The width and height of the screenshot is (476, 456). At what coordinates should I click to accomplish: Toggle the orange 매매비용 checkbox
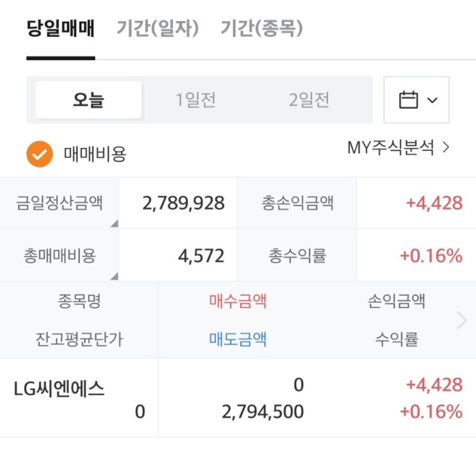[39, 154]
